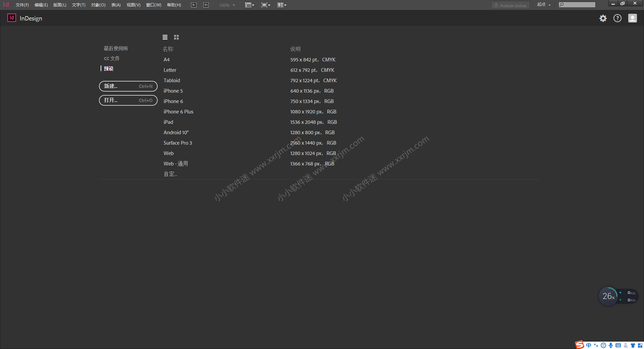Screen dimensions: 644x349
Task: Switch to list view icon
Action: coord(165,37)
